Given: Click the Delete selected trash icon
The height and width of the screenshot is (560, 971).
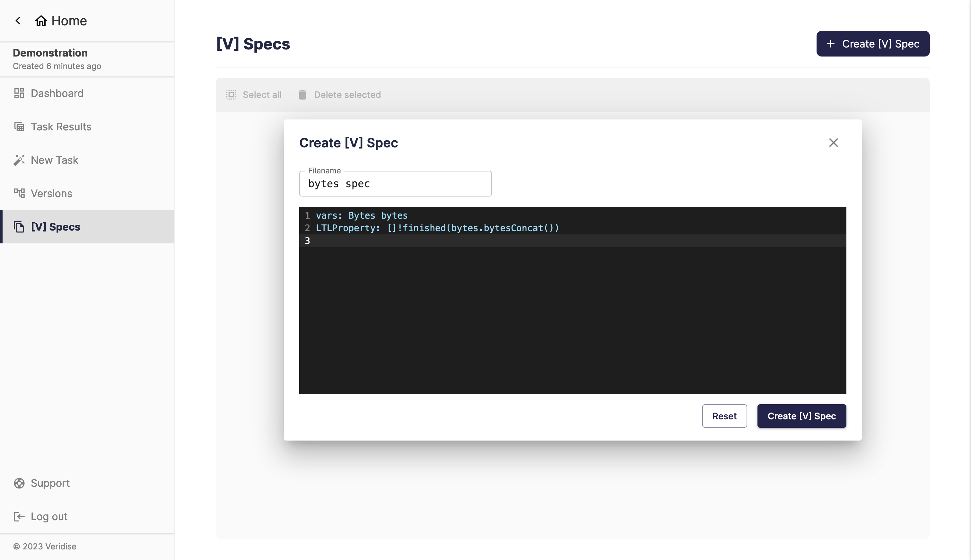Looking at the screenshot, I should point(302,95).
